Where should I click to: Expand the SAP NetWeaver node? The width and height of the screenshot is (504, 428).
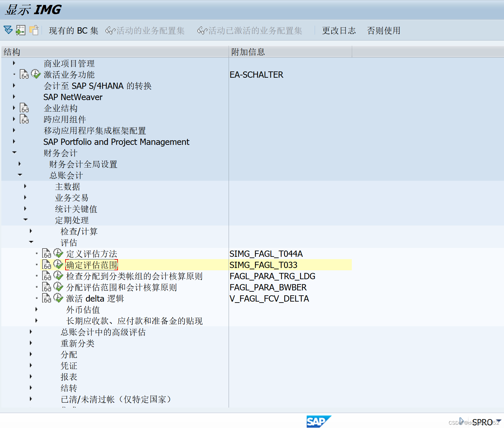click(x=14, y=96)
